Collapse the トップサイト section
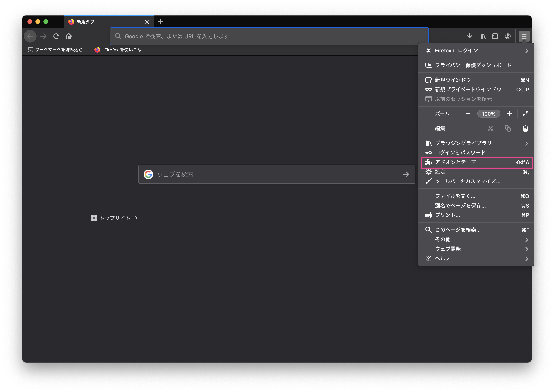The image size is (554, 392). point(114,218)
